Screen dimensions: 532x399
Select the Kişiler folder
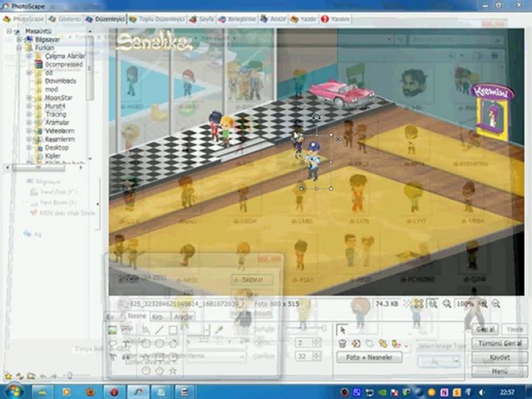(x=53, y=156)
